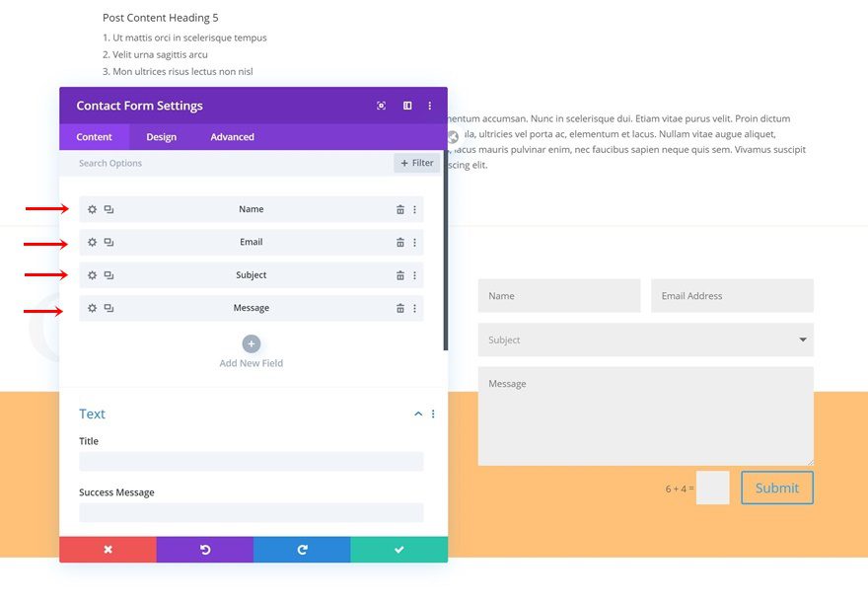
Task: Duplicate the Subject field
Action: pyautogui.click(x=108, y=274)
